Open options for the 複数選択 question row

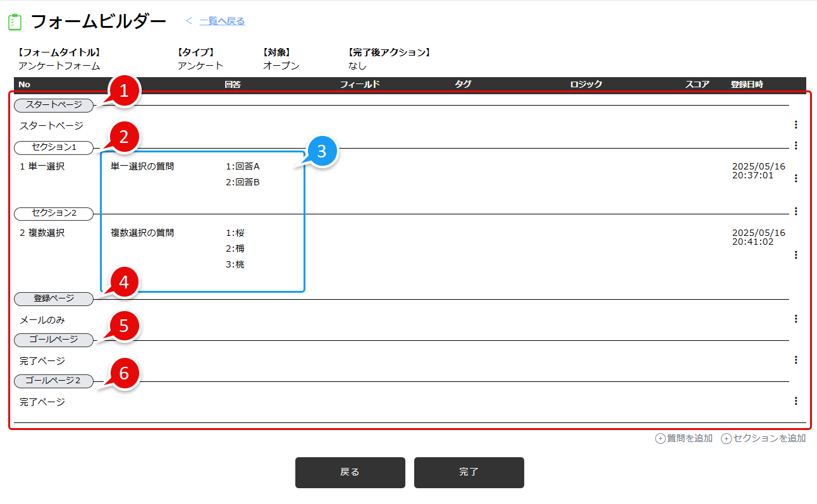tap(795, 255)
